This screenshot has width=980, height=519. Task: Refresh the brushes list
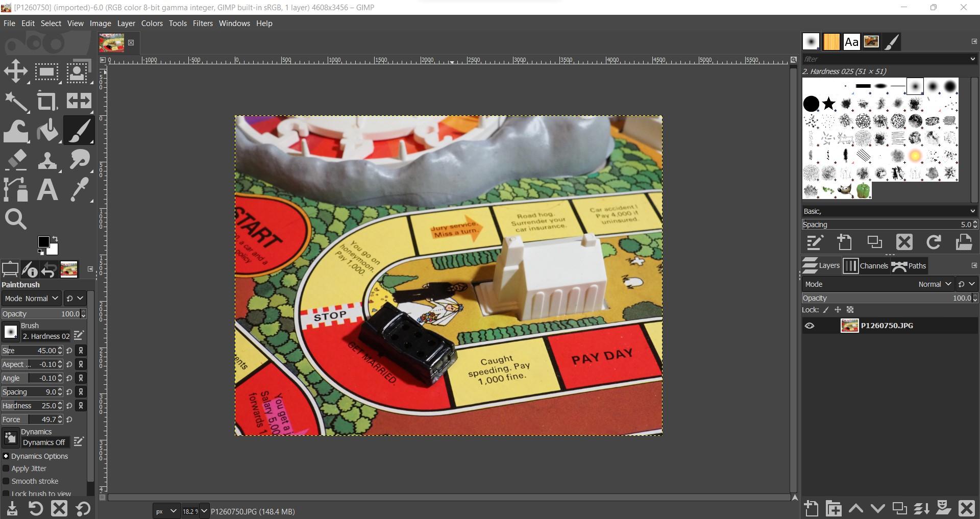(934, 242)
